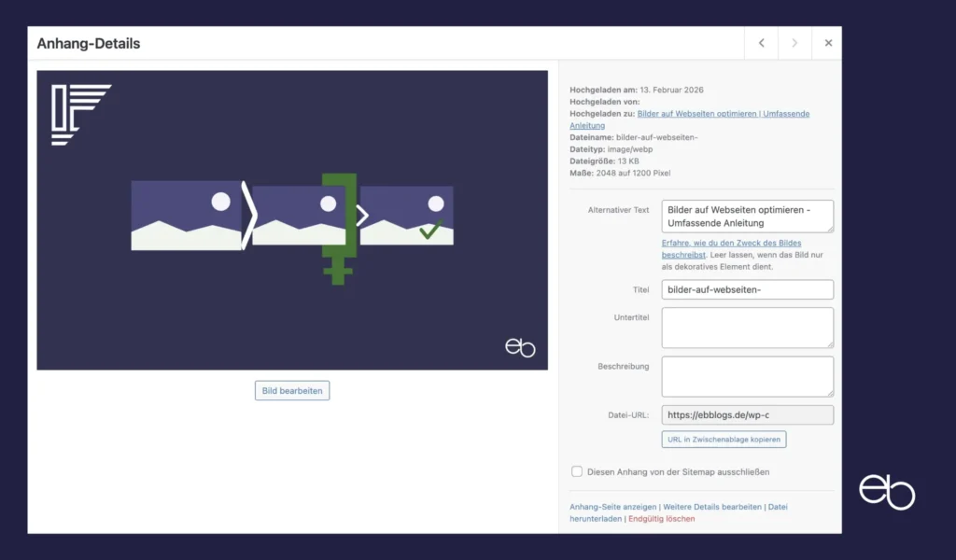Viewport: 956px width, 560px height.
Task: Copy the URL with URL in Zwischenablage kopieren
Action: coord(724,439)
